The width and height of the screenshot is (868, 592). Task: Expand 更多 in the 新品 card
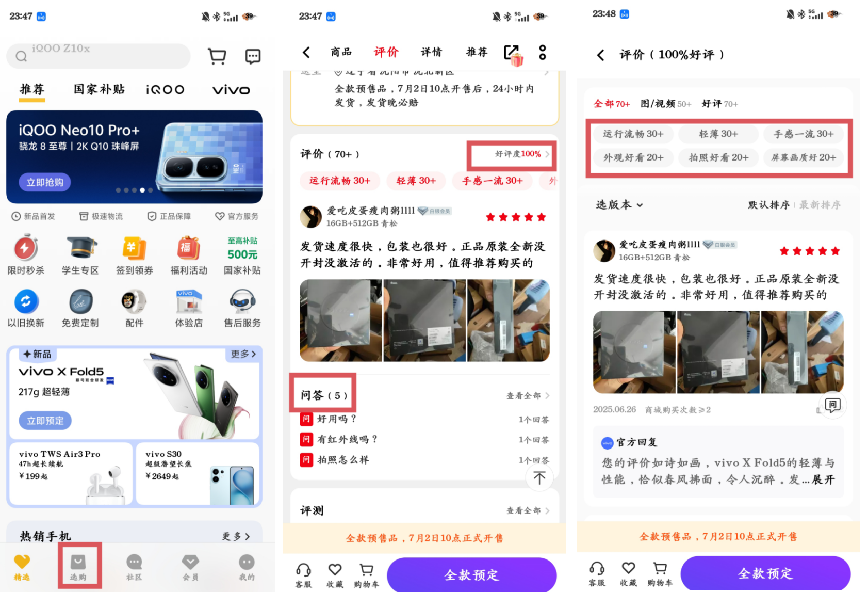click(243, 354)
